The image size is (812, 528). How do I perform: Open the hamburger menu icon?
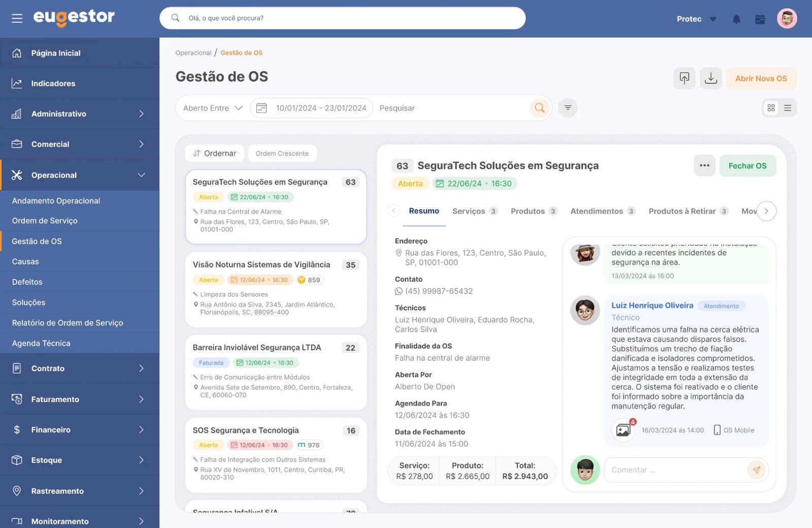tap(17, 18)
